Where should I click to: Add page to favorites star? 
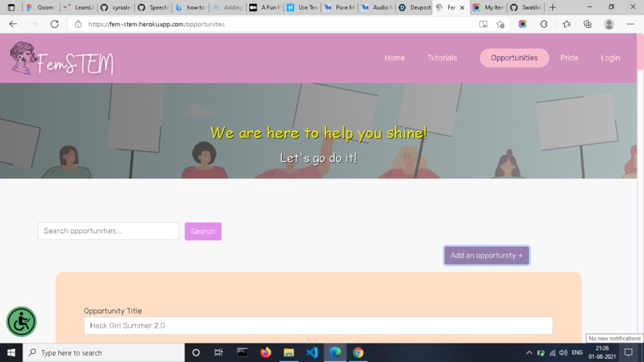click(x=500, y=24)
